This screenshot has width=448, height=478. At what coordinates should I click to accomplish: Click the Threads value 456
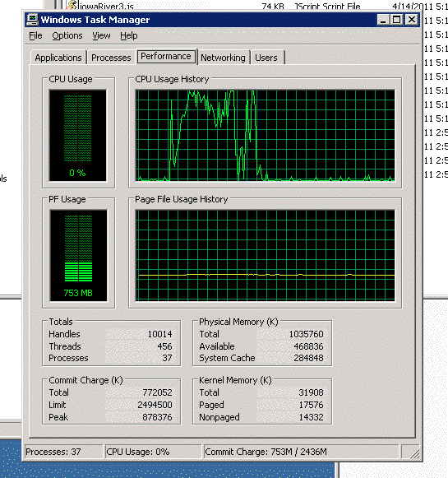click(164, 346)
